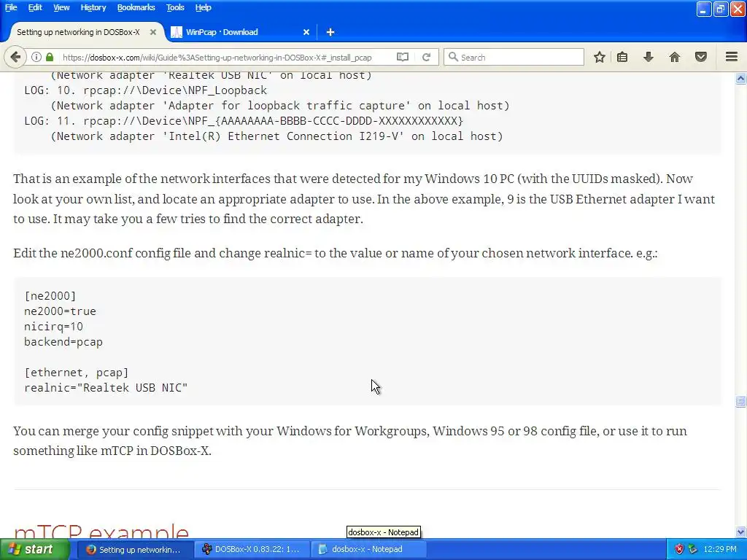Open the View menu

click(x=61, y=7)
